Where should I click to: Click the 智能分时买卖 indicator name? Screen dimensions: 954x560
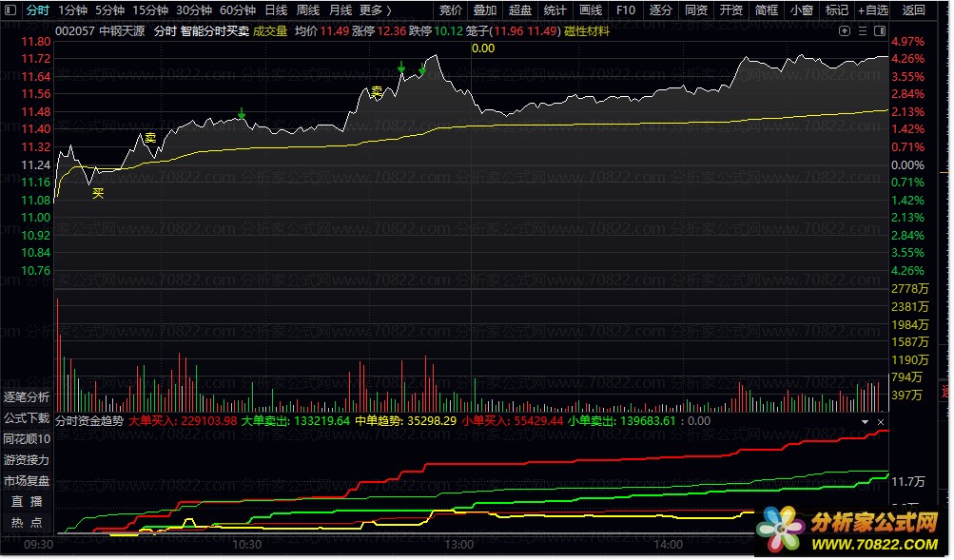pyautogui.click(x=215, y=31)
